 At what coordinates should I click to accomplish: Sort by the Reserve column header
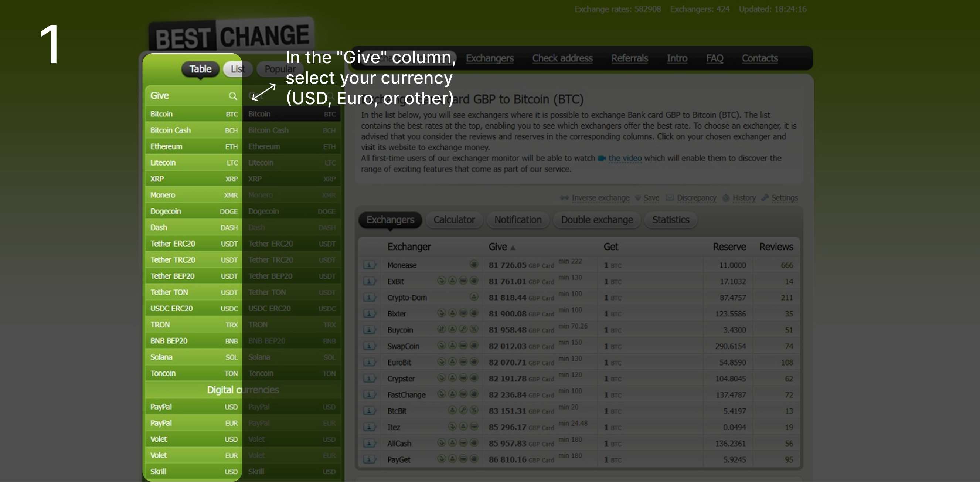[729, 247]
